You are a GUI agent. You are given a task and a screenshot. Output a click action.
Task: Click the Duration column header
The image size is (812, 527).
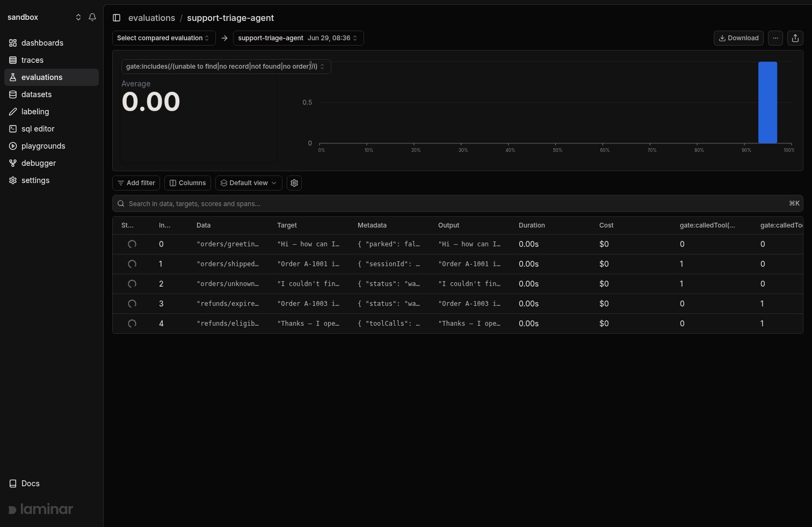click(532, 225)
